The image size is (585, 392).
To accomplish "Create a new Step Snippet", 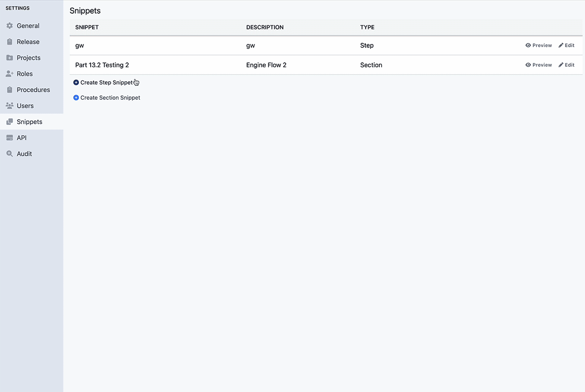I will pos(106,82).
